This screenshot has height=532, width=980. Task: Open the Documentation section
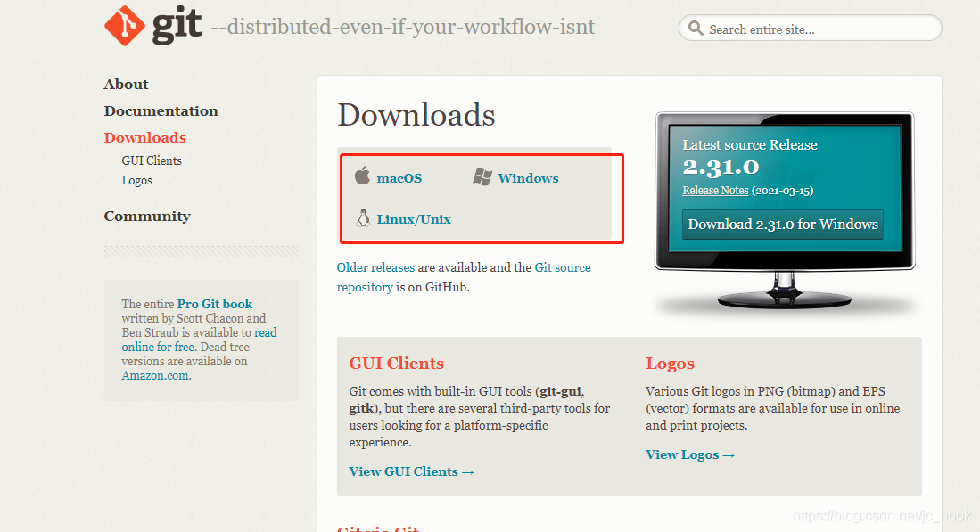pos(161,111)
